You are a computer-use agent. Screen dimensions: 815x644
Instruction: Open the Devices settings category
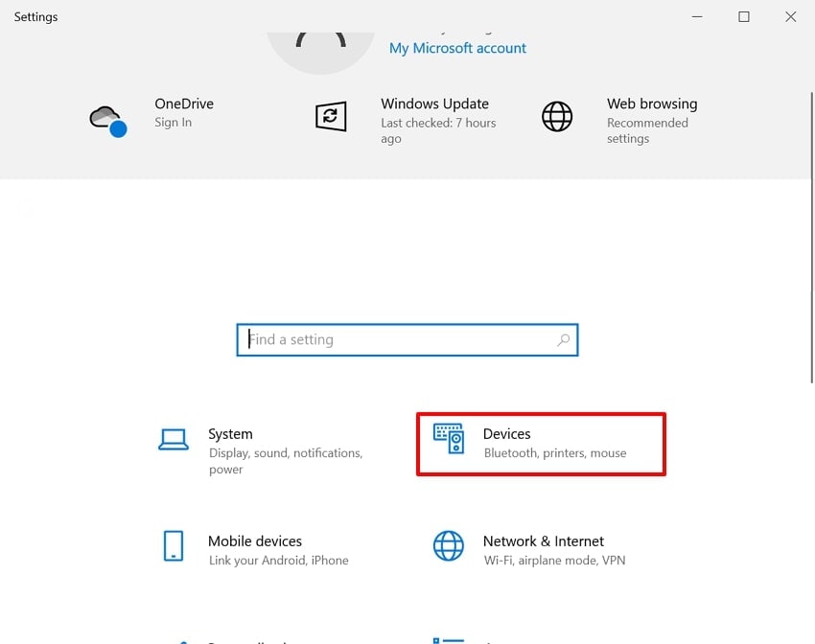(x=540, y=444)
